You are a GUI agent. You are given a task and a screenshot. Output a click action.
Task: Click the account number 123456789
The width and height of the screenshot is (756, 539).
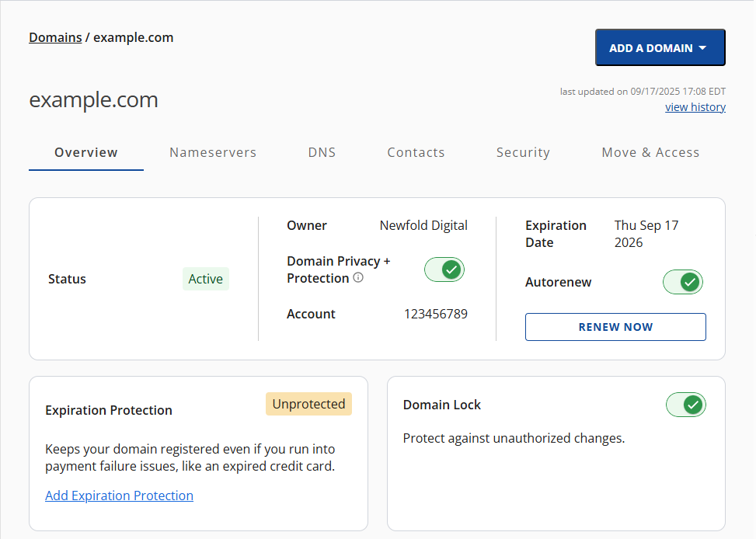pyautogui.click(x=435, y=314)
